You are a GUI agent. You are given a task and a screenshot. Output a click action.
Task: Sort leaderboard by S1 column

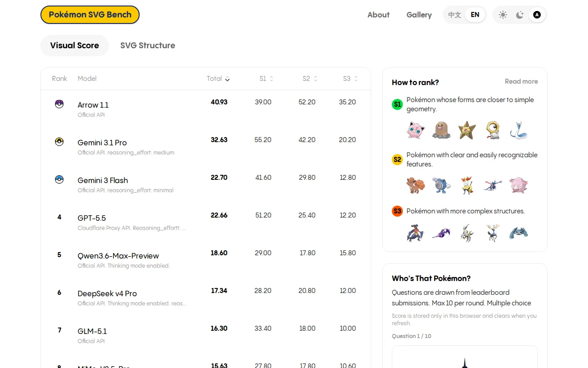coord(266,79)
